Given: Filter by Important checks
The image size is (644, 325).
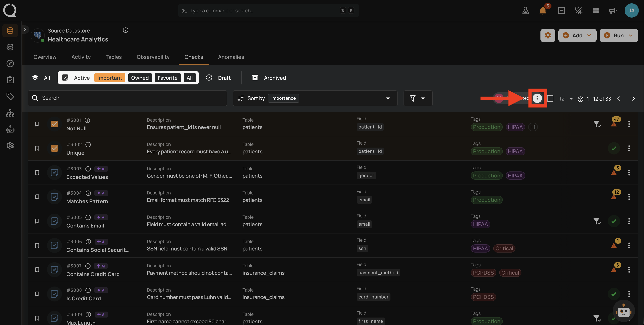Looking at the screenshot, I should pos(110,78).
